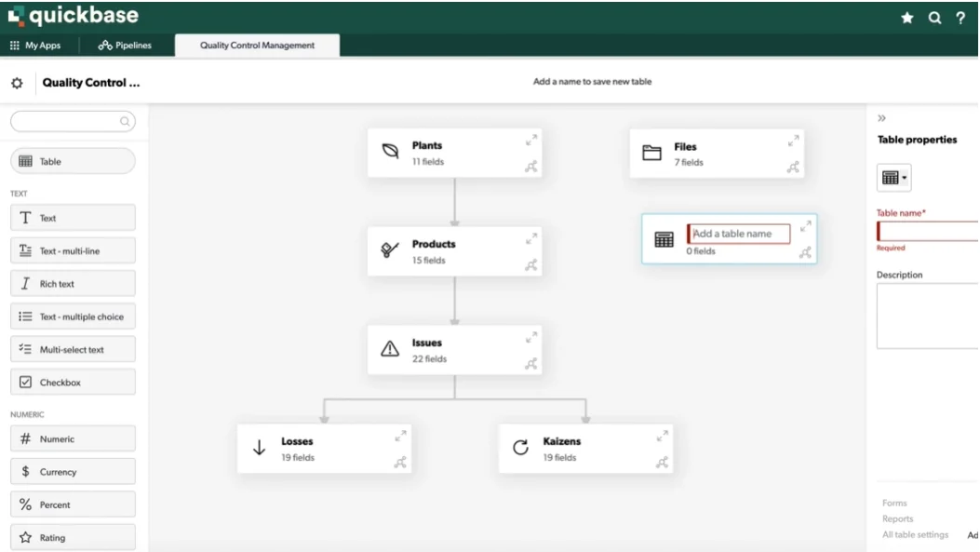Open favorites star icon in header
980x552 pixels.
tap(906, 18)
